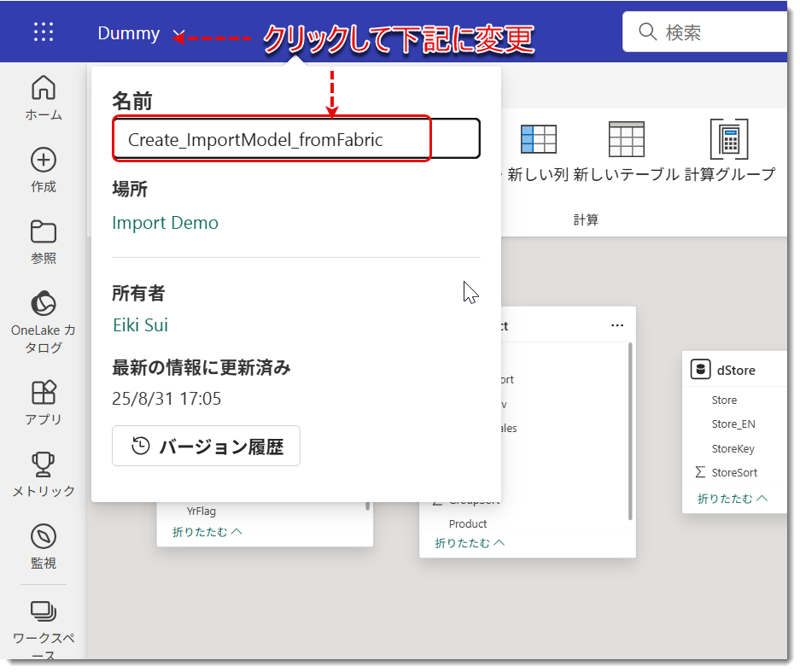Open the Import Demo workspace link
This screenshot has height=672, width=800.
166,223
